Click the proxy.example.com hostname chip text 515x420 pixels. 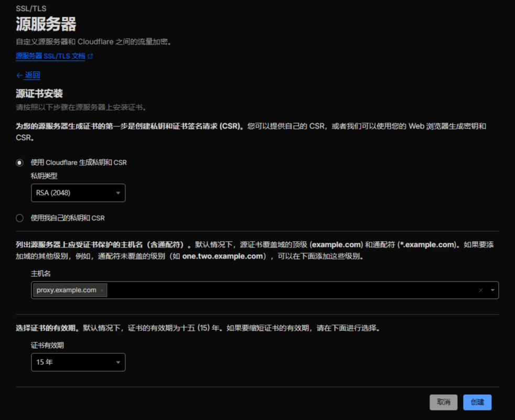[x=66, y=290]
